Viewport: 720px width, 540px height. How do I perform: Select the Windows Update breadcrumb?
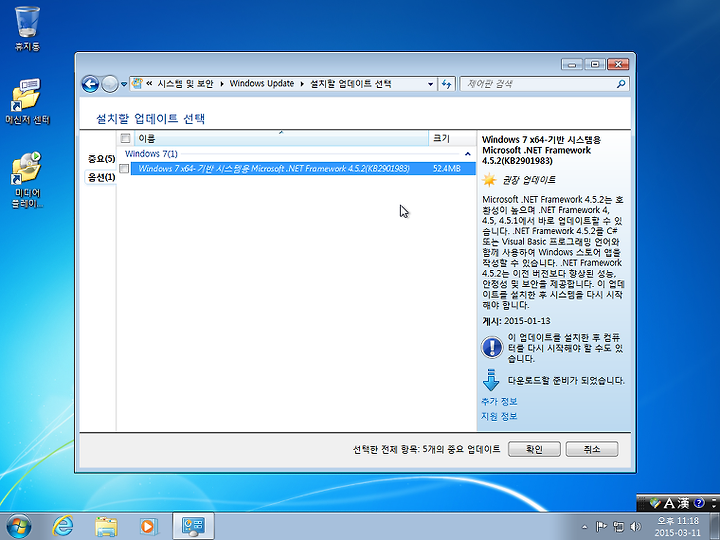coord(262,84)
